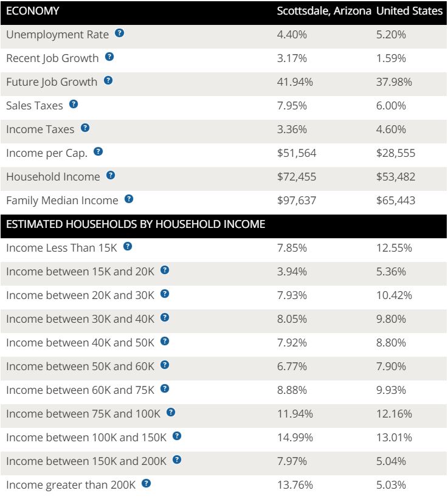
Task: Select the Scottsdale, Arizona column header
Action: 324,11
